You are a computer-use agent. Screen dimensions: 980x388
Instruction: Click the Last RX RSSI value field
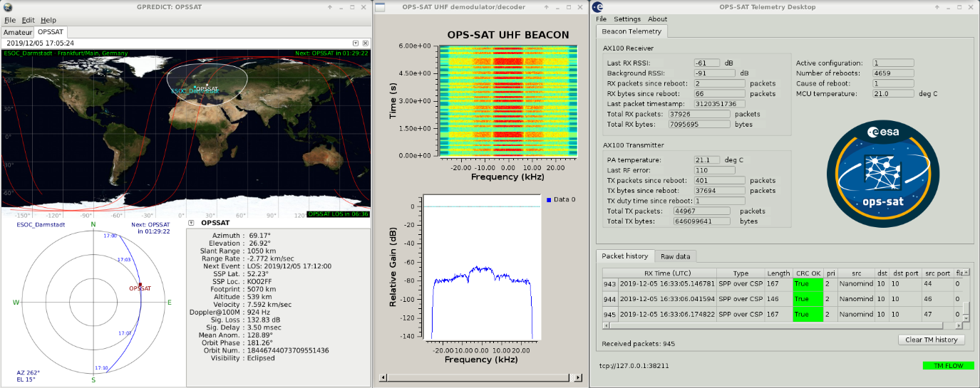pos(706,63)
